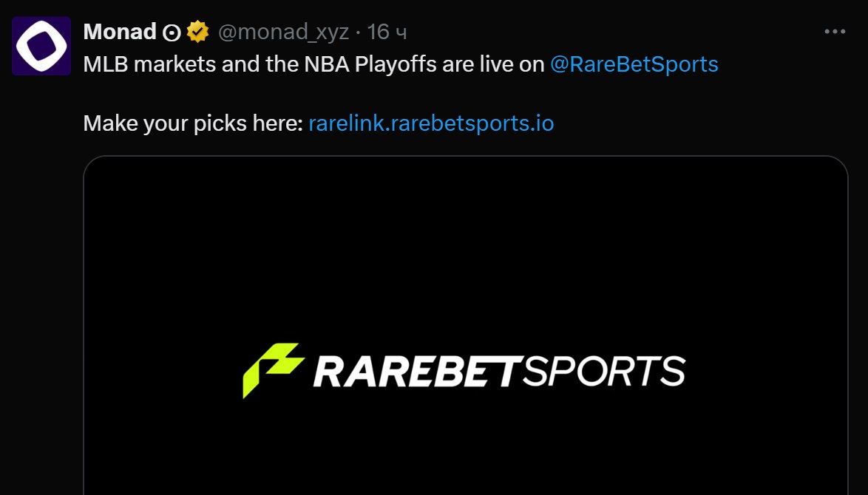Click the circular affiliate badge beside Monad
Viewport: 868px width, 495px height.
pos(172,33)
